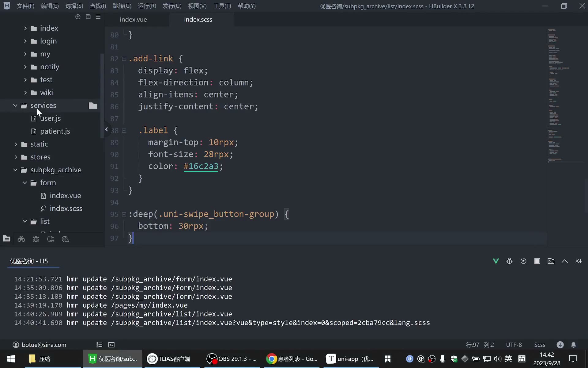Viewport: 588px width, 368px height.
Task: Close the console panel
Action: point(579,261)
